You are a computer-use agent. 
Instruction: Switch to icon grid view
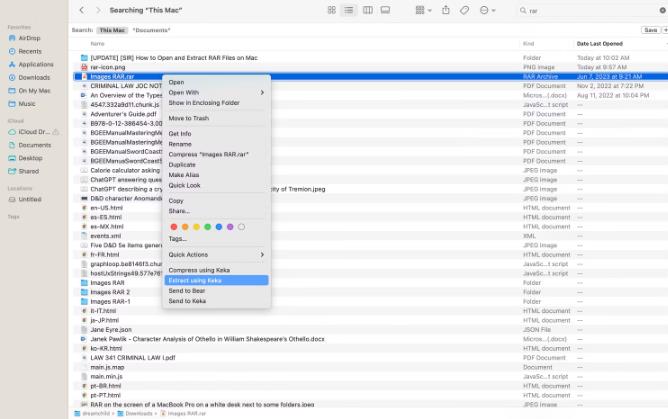tap(331, 10)
